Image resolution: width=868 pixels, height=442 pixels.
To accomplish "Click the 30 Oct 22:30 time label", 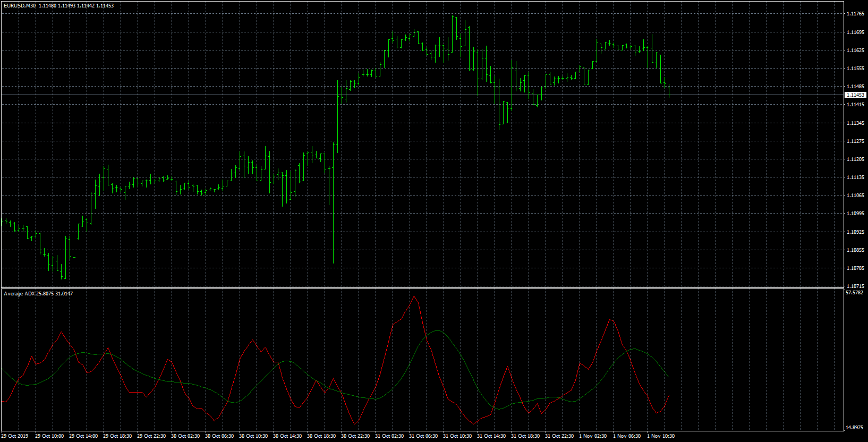I will (x=355, y=436).
